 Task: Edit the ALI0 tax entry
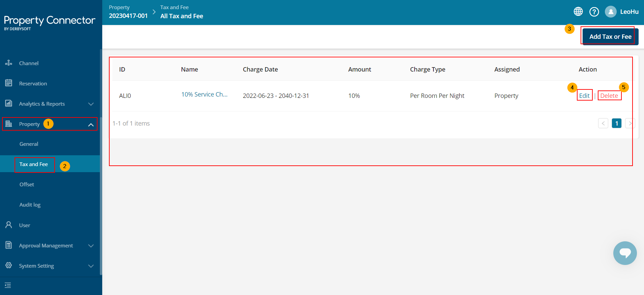584,96
